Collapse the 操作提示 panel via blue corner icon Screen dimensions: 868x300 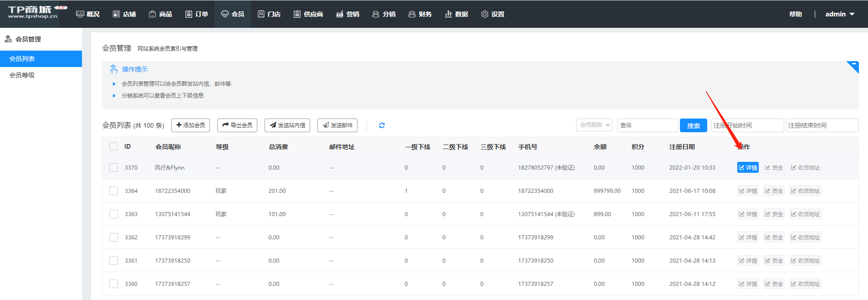853,66
